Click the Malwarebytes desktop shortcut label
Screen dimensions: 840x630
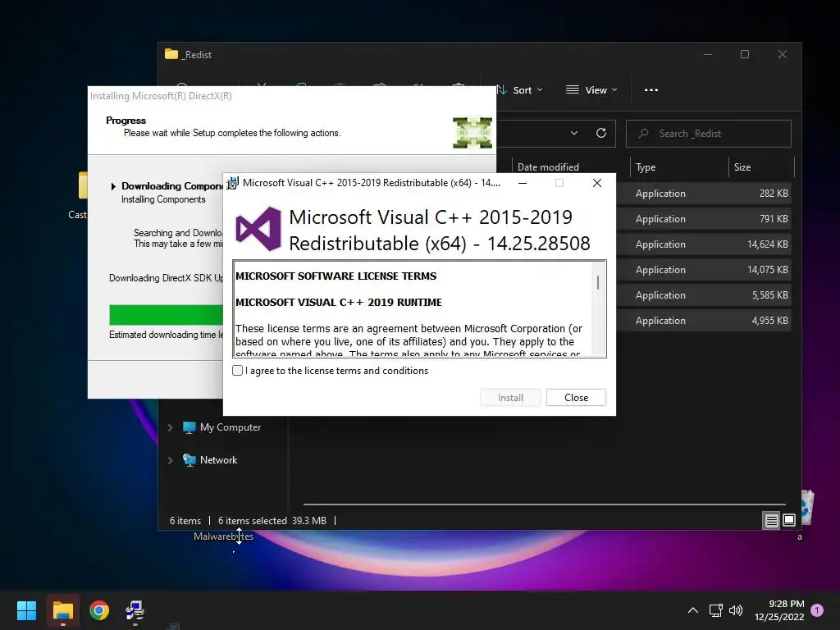point(223,536)
